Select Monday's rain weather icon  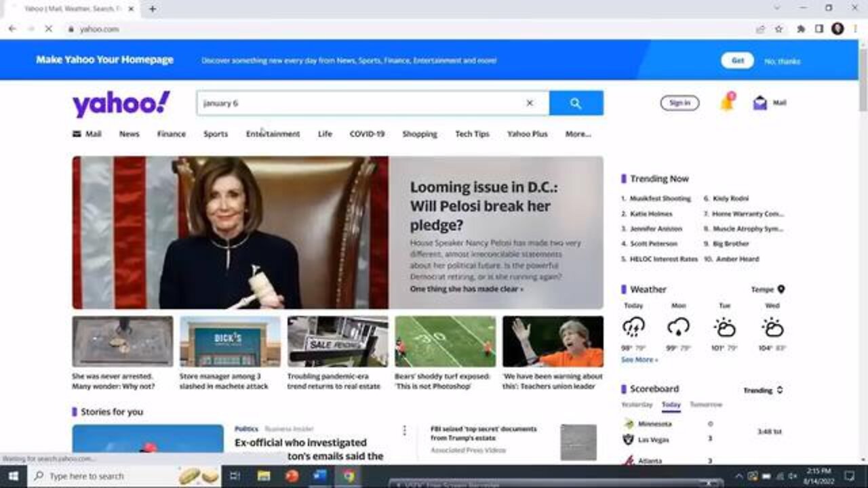coord(678,327)
